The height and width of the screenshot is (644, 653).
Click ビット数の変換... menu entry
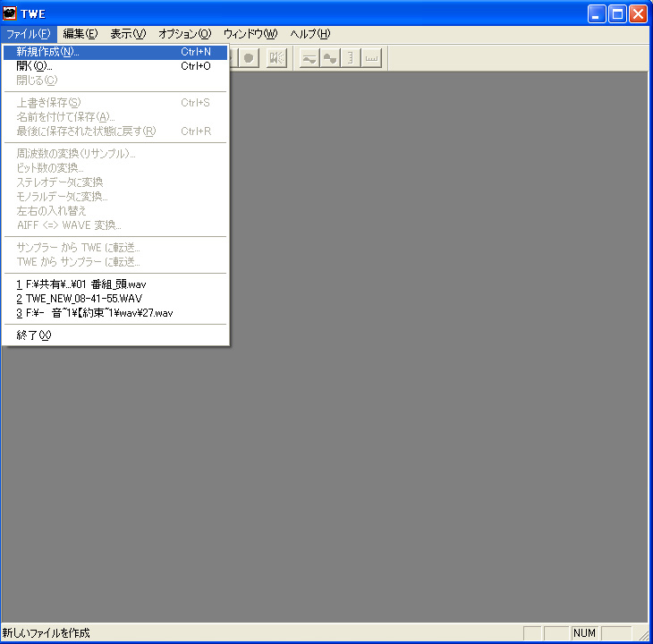click(115, 168)
